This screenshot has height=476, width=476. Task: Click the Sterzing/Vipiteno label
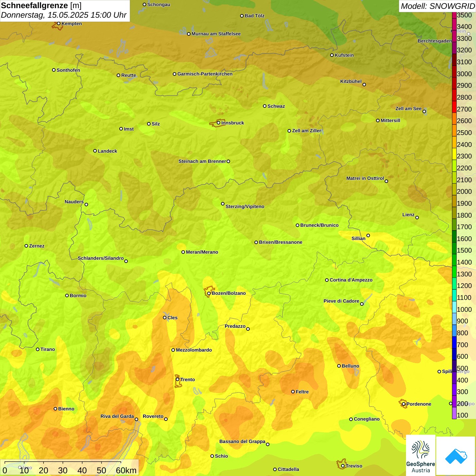point(245,206)
